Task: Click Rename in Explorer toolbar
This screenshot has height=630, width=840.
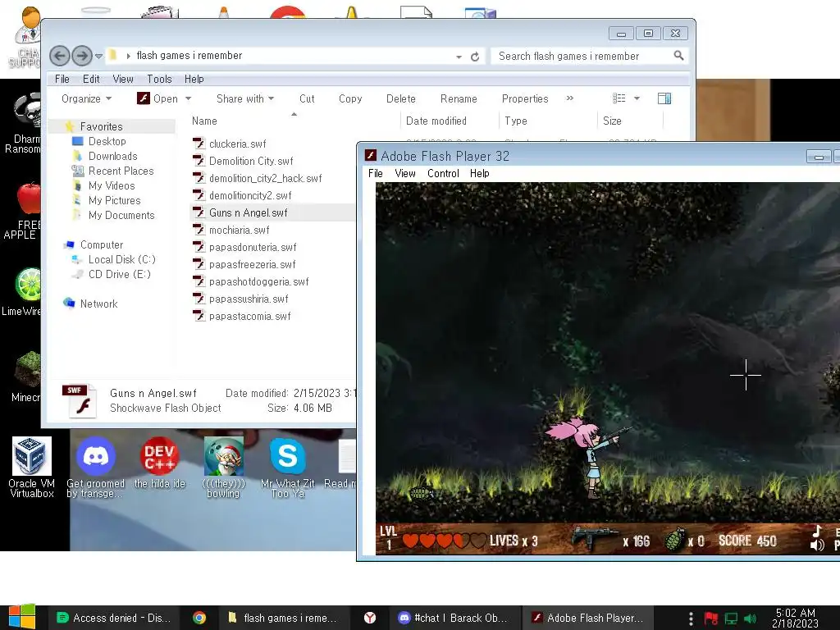Action: (x=459, y=98)
